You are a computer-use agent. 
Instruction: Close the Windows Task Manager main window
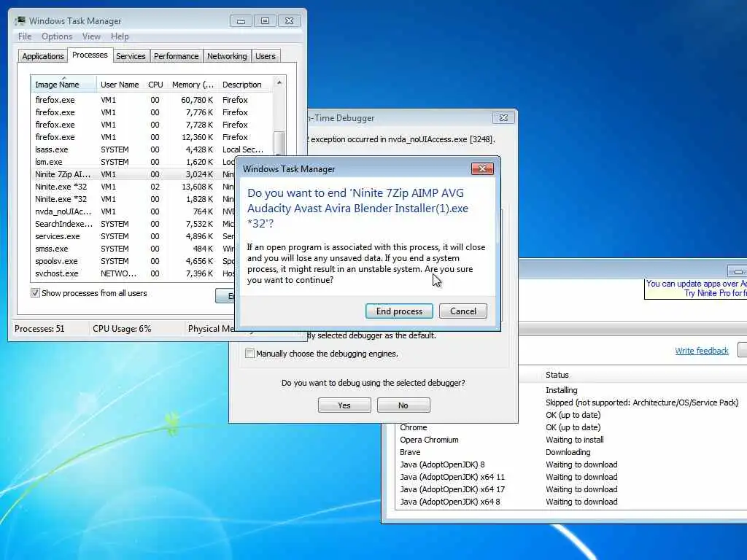289,21
